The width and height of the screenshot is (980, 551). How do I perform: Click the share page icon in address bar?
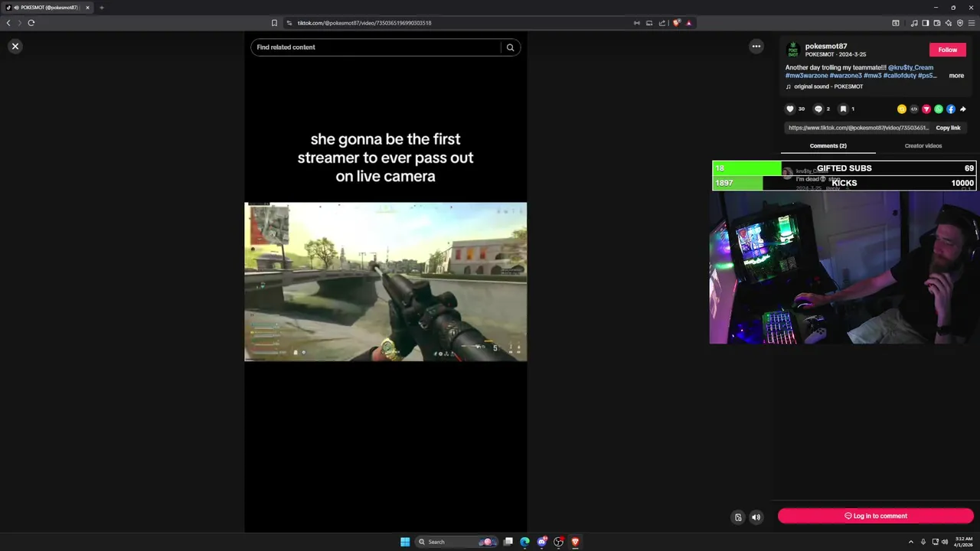click(662, 23)
